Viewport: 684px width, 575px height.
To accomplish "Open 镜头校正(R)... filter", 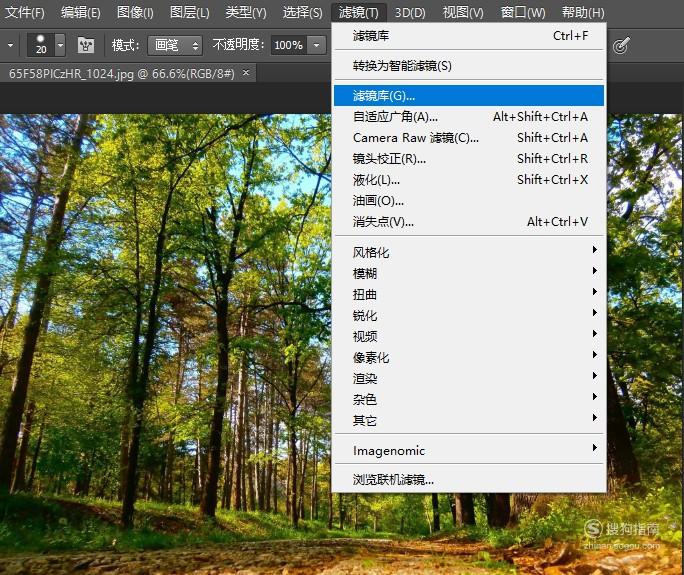I will click(x=469, y=158).
